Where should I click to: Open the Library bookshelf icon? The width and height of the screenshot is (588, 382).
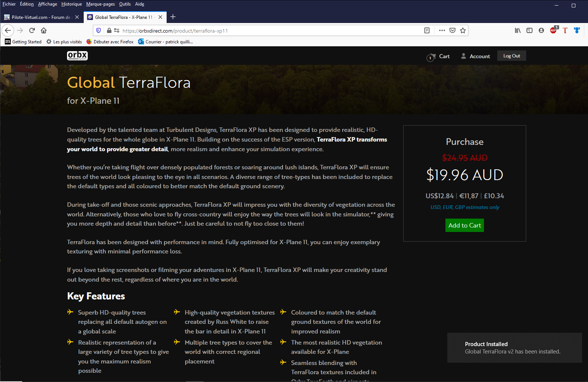click(518, 30)
